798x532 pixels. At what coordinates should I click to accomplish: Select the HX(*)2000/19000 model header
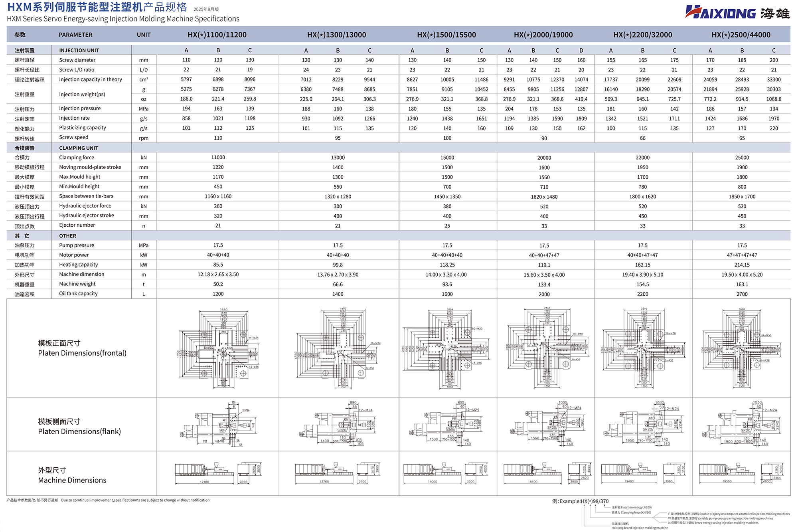pyautogui.click(x=543, y=35)
